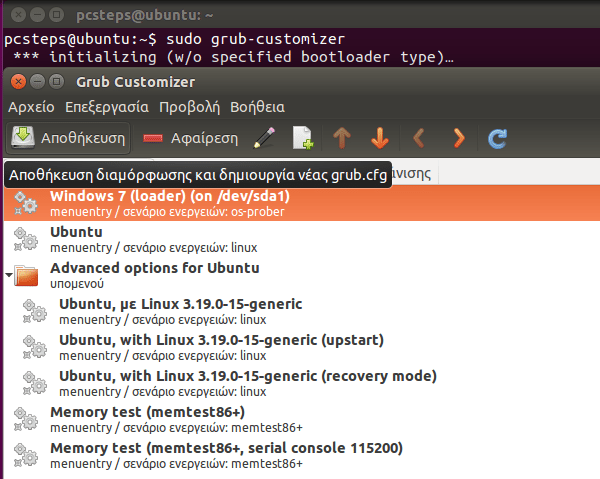This screenshot has height=479, width=600.
Task: Click the new entry document icon
Action: (302, 137)
